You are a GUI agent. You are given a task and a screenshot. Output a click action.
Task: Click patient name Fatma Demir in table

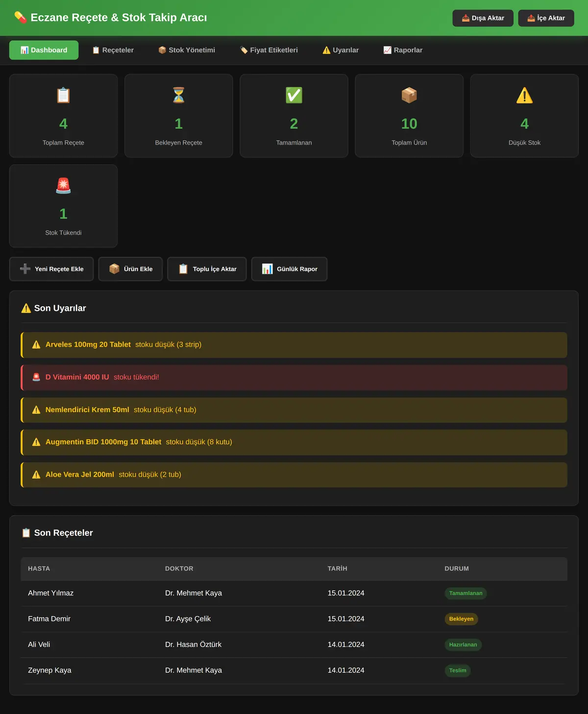coord(49,619)
